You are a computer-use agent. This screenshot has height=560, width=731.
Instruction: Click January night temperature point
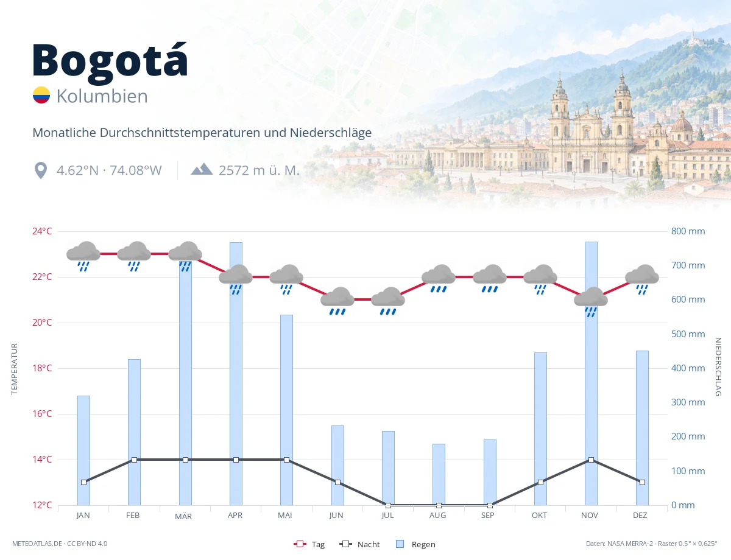pyautogui.click(x=83, y=482)
